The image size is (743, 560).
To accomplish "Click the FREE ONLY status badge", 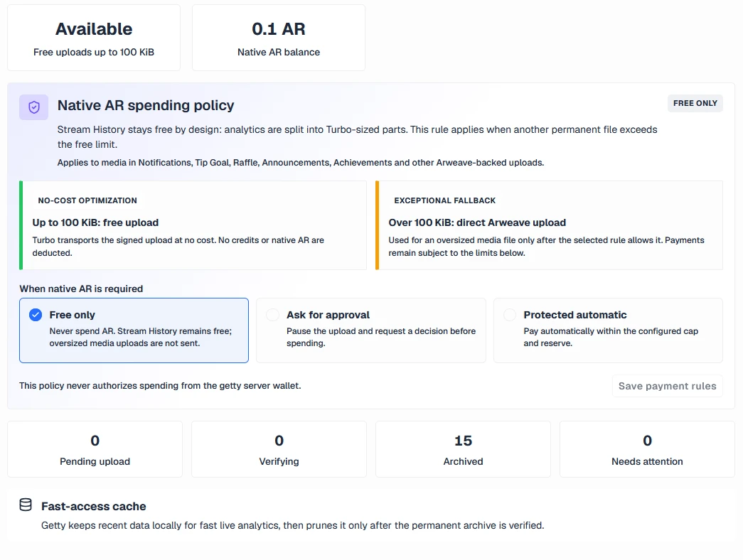I will (x=695, y=103).
